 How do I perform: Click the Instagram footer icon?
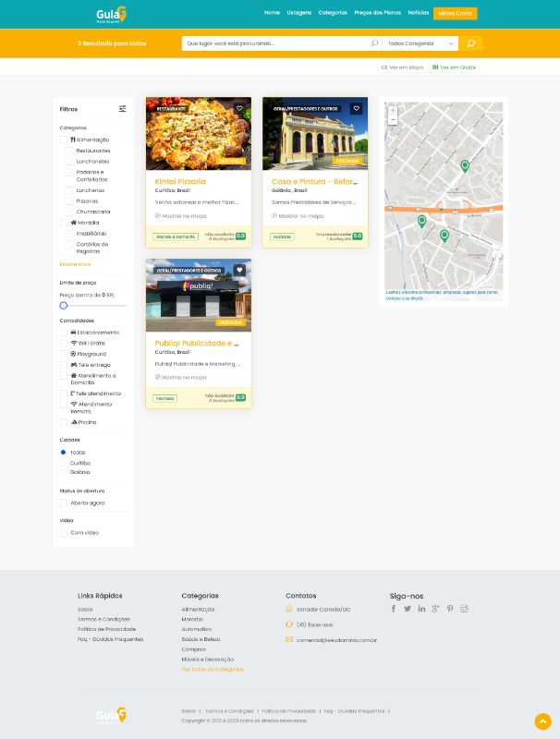(465, 609)
